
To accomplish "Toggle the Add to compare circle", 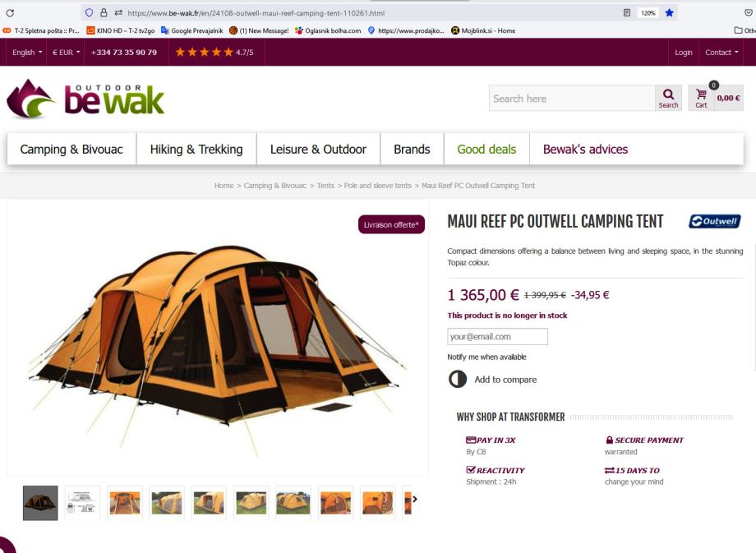I will tap(458, 379).
